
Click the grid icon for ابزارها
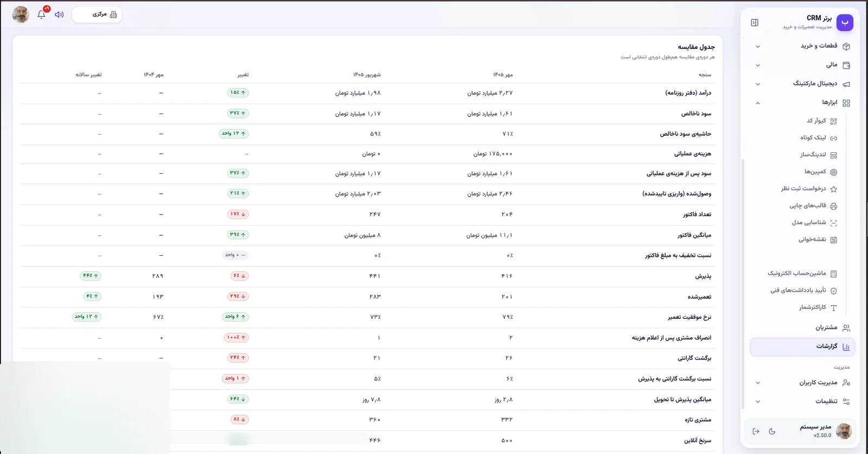tap(846, 103)
